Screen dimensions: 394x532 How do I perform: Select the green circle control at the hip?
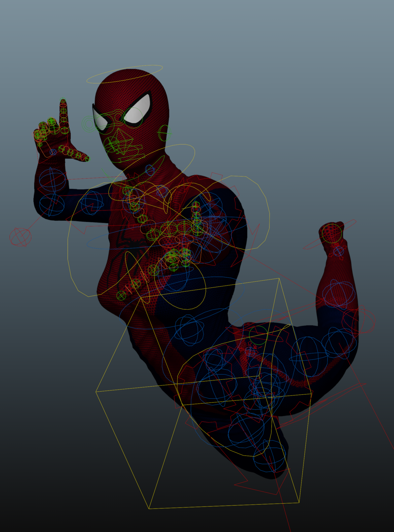(258, 336)
